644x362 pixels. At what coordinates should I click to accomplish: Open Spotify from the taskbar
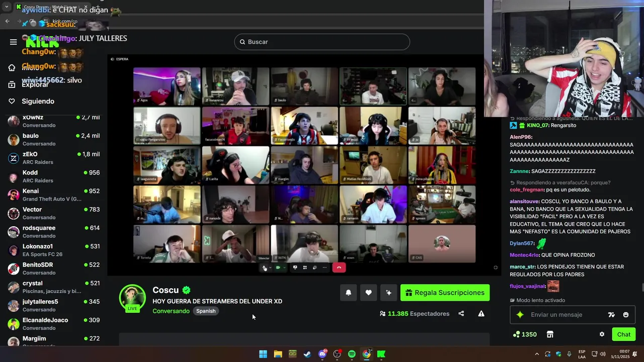pos(352,354)
